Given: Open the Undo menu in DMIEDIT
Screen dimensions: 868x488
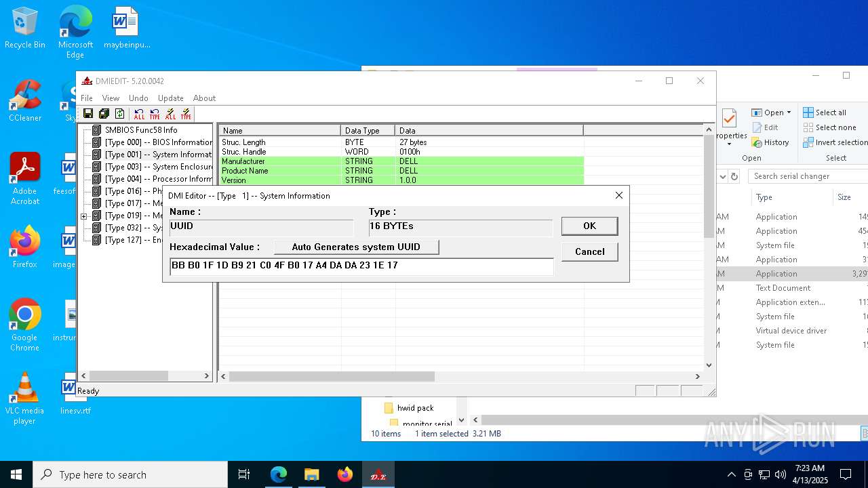Looking at the screenshot, I should pyautogui.click(x=138, y=98).
